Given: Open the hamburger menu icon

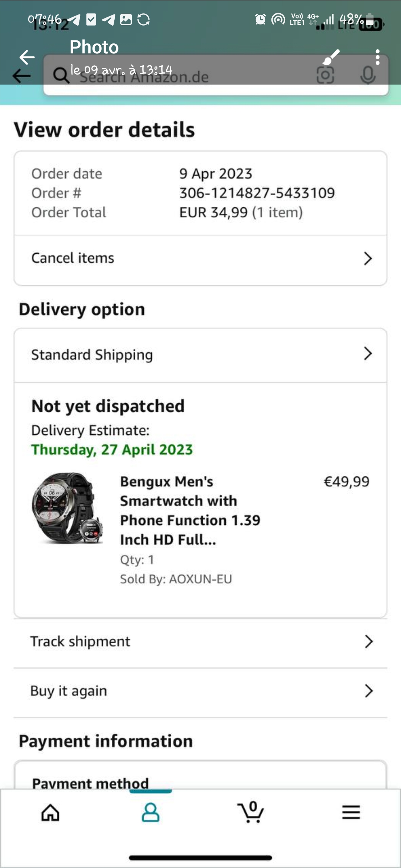Looking at the screenshot, I should pyautogui.click(x=351, y=812).
